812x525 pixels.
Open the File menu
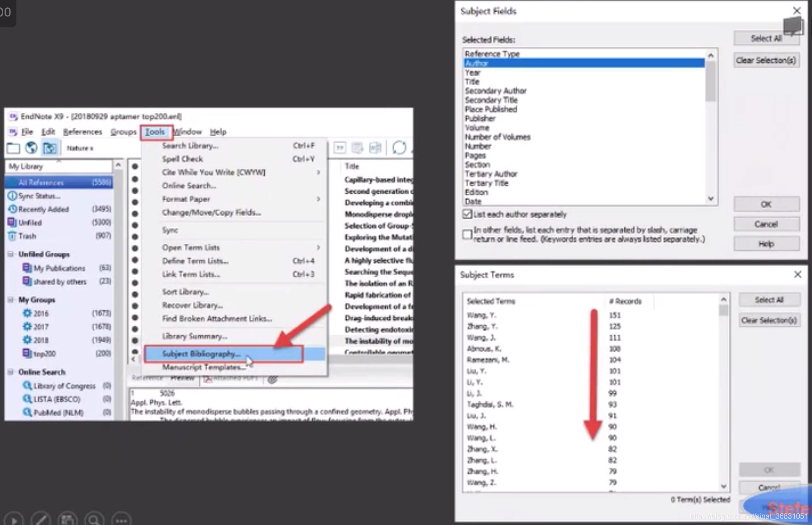pos(27,132)
